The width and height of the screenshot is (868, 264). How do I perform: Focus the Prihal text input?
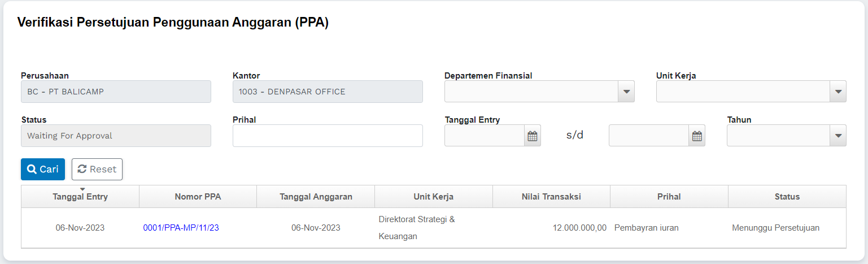328,136
